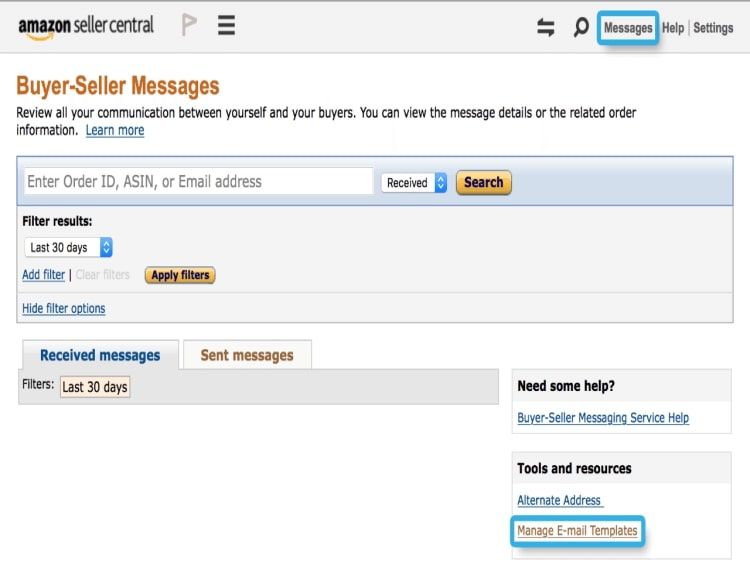
Task: Follow the Learn more link
Action: (115, 130)
